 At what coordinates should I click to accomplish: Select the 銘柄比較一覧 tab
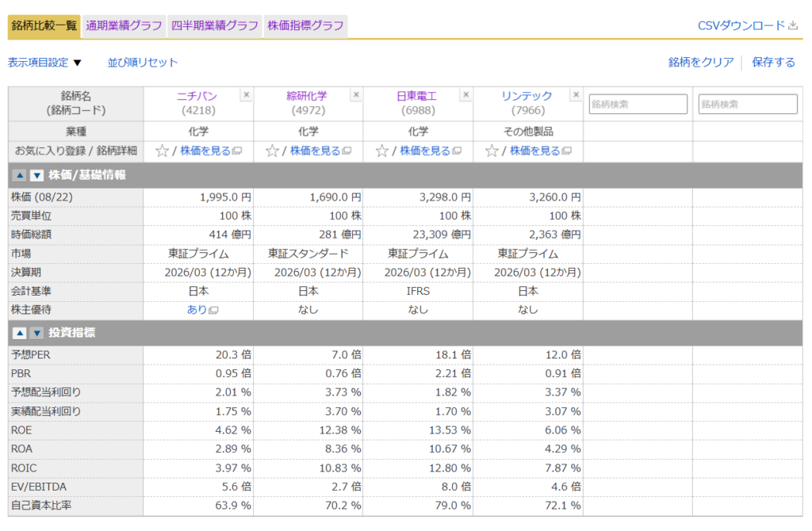point(44,26)
